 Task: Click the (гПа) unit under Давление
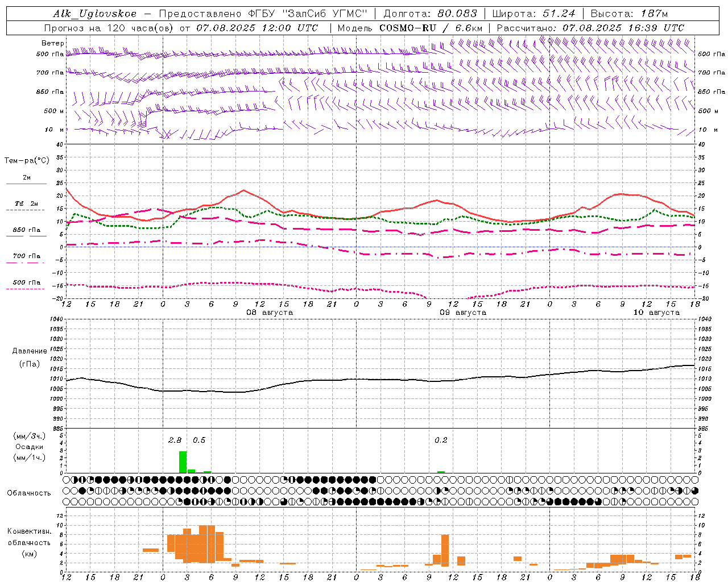point(30,364)
